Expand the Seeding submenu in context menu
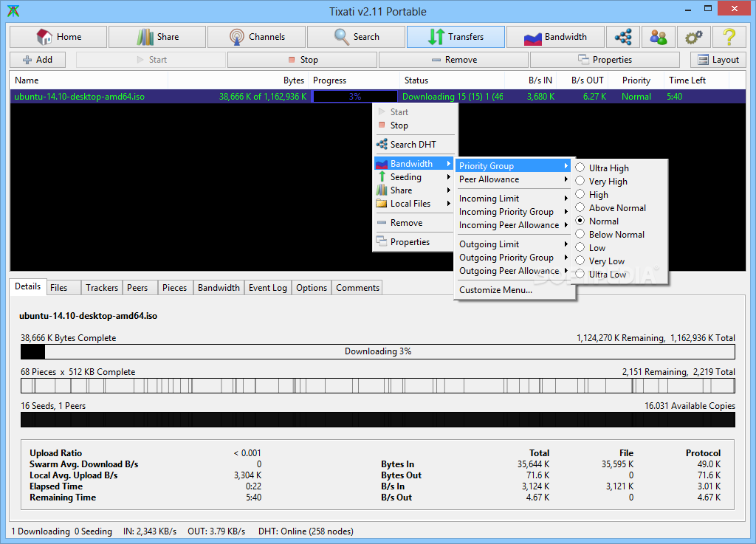Viewport: 756px width, 544px height. (414, 177)
